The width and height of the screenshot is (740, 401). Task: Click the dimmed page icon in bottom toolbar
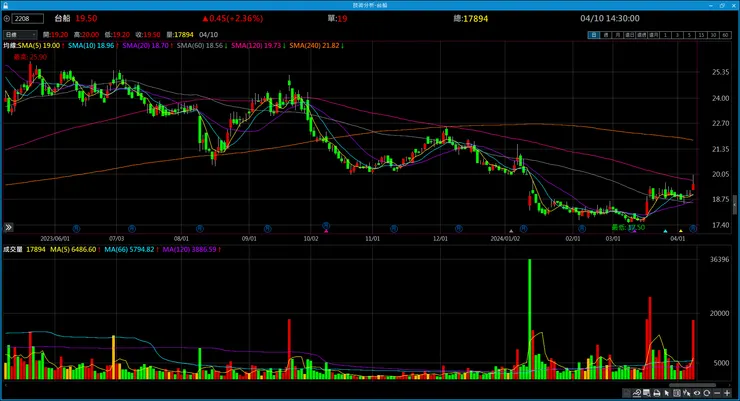(x=626, y=393)
